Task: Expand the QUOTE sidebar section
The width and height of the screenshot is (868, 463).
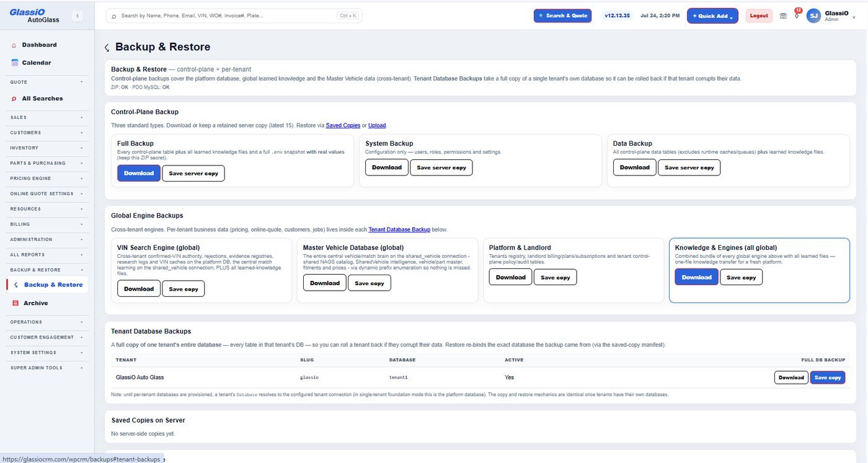Action: 46,82
